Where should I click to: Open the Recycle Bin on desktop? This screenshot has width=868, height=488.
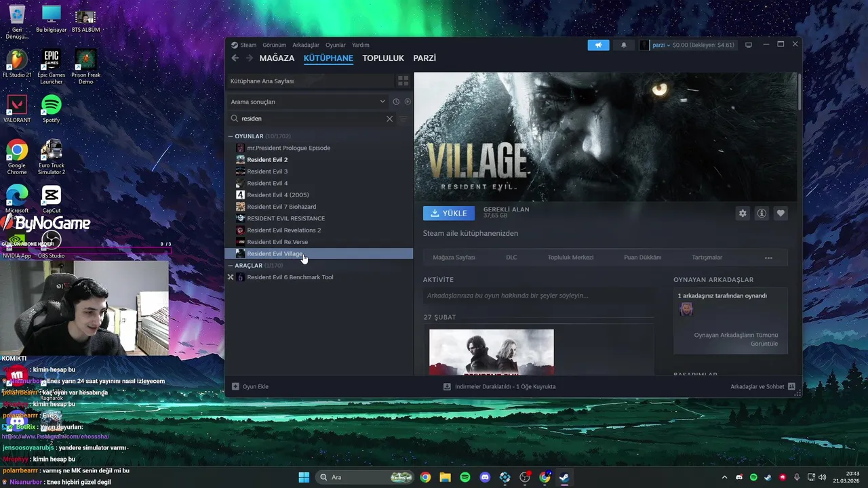tap(17, 22)
